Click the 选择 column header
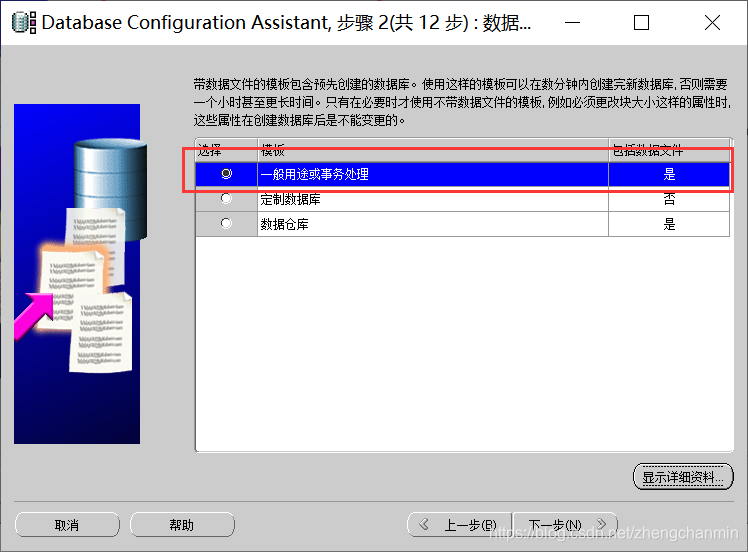This screenshot has width=748, height=552. pos(226,150)
